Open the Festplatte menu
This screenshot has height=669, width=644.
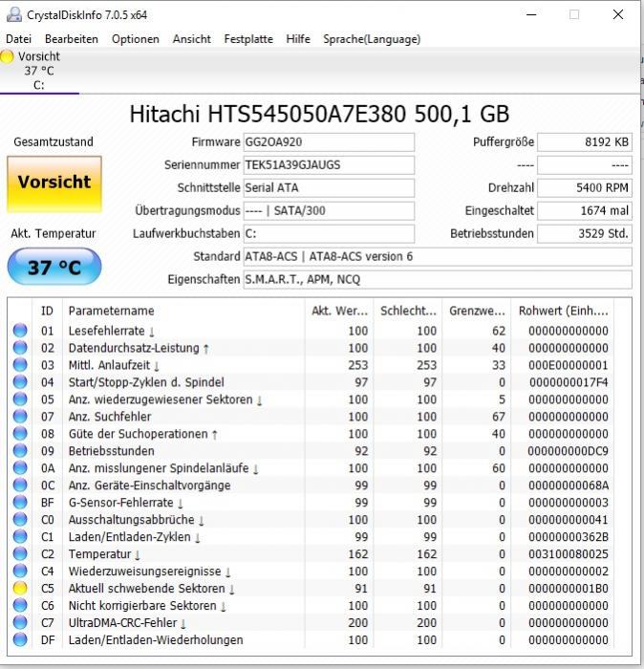248,39
